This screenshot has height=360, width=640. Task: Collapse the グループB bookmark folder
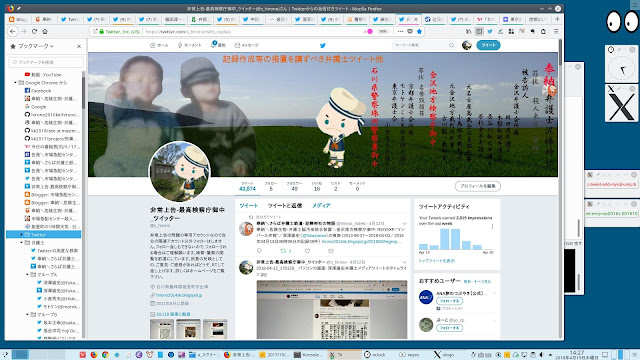[x=28, y=315]
